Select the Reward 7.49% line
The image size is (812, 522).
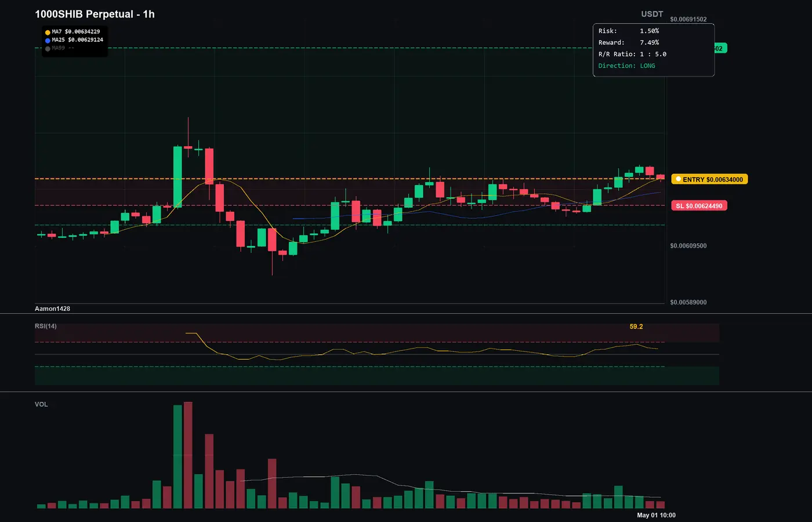point(629,42)
